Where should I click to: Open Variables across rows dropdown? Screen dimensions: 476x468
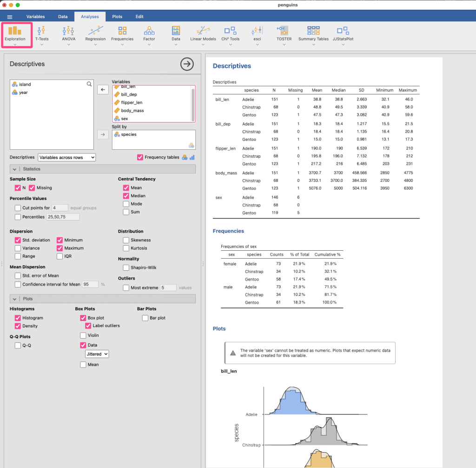[67, 157]
